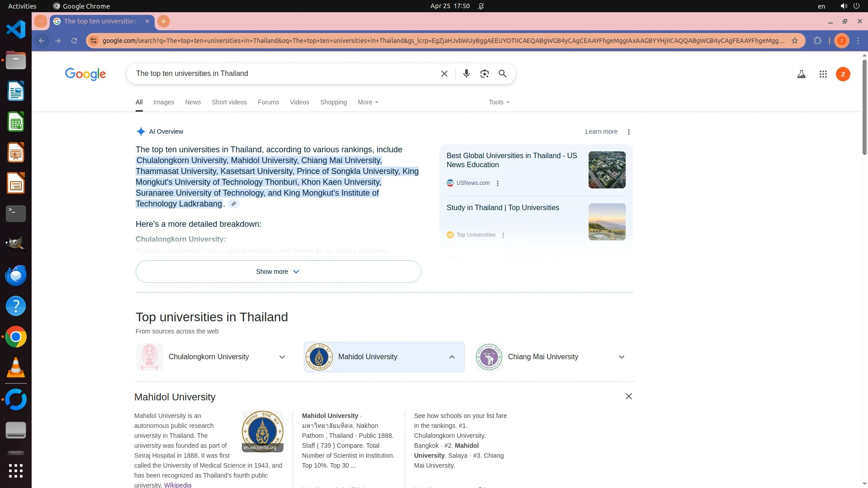
Task: Open Google Lens image search
Action: (484, 74)
